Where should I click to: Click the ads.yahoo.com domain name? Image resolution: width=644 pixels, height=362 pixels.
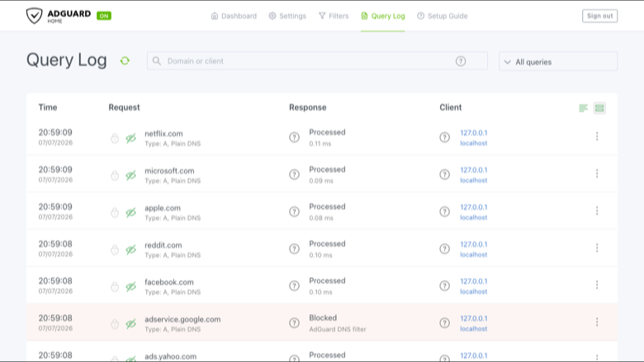pos(170,356)
